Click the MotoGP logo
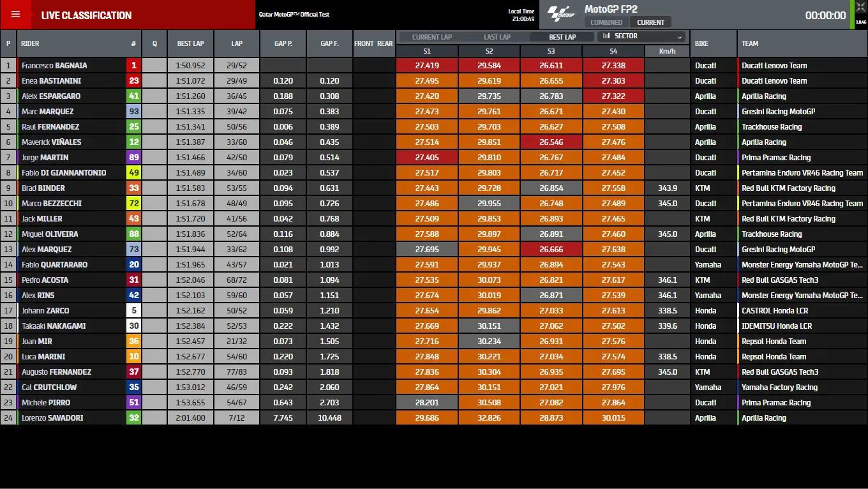This screenshot has height=489, width=868. (x=561, y=15)
